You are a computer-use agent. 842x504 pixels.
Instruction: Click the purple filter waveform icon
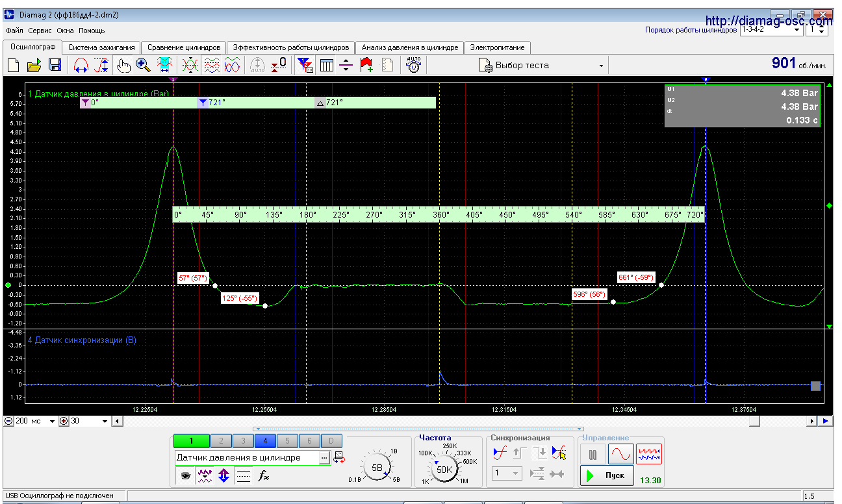pyautogui.click(x=205, y=476)
